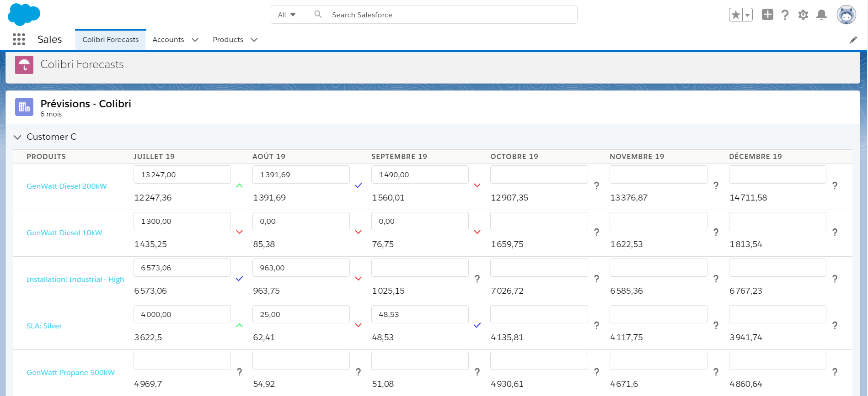
Task: Open the Accounts tab
Action: (x=168, y=40)
